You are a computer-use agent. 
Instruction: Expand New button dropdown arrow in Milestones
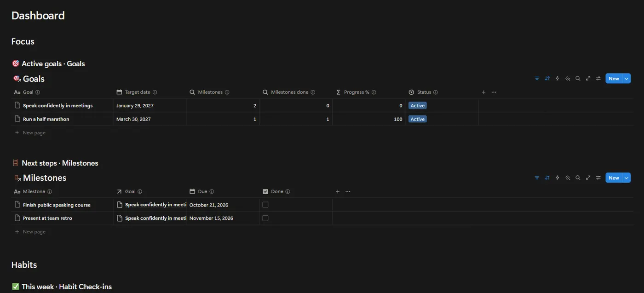coord(627,178)
